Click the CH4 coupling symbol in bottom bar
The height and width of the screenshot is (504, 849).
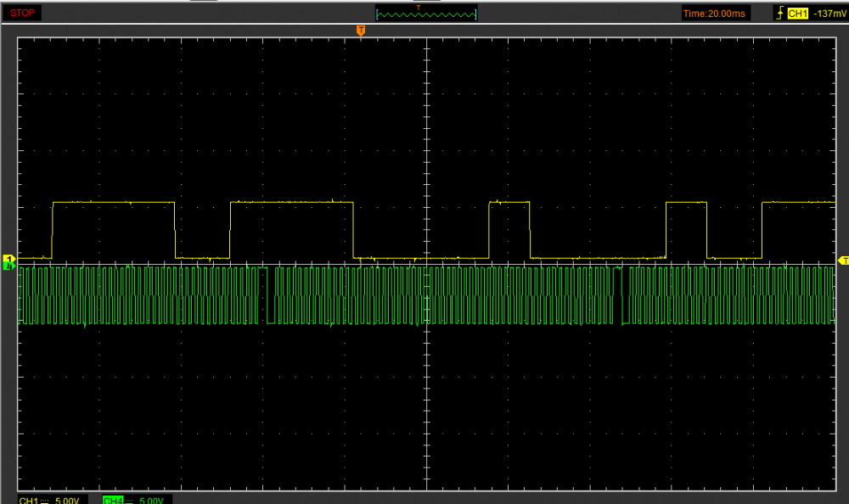coord(128,500)
